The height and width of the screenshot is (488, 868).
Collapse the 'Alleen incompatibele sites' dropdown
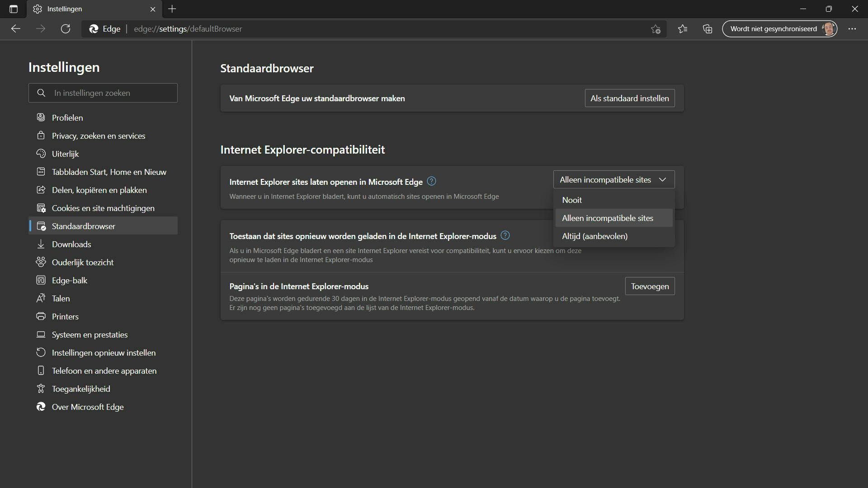point(613,179)
